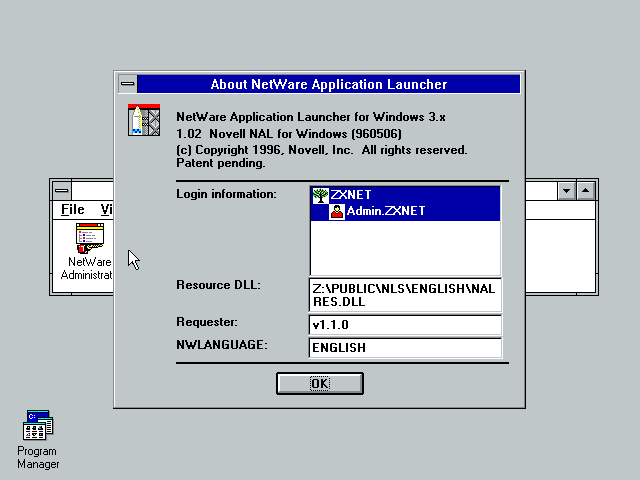
Task: Minimize the background window with down arrow
Action: click(x=567, y=191)
